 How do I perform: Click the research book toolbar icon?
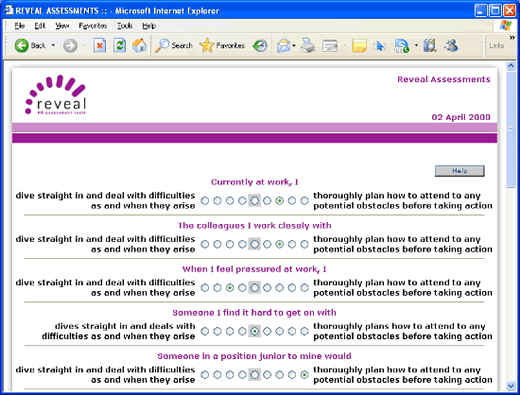pos(430,45)
